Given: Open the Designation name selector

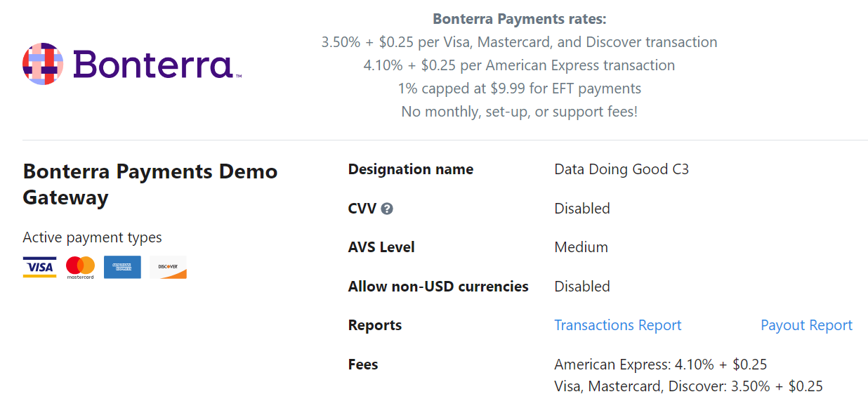Looking at the screenshot, I should tap(621, 169).
